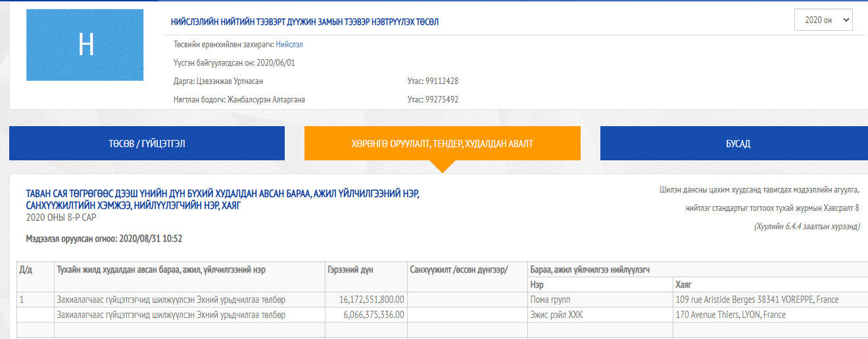Switch to ТӨСӨВ / ГҮЙЦЭТГЭЛ tab

(x=147, y=143)
